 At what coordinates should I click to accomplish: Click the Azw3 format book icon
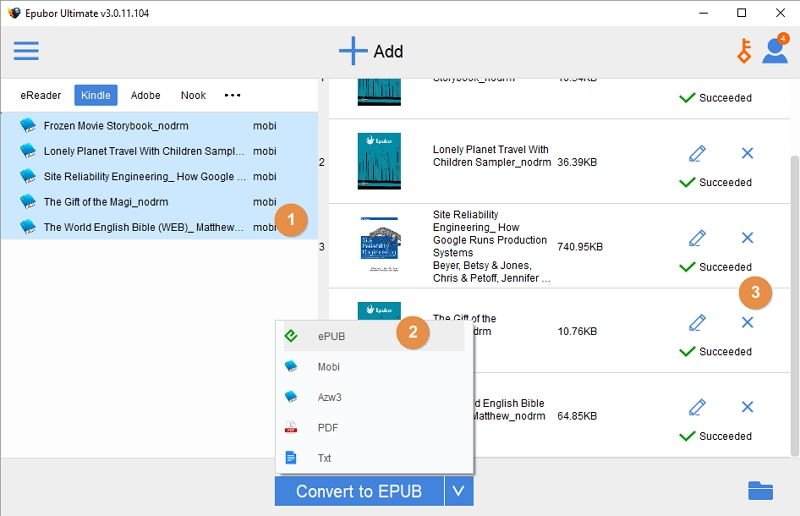pos(291,397)
